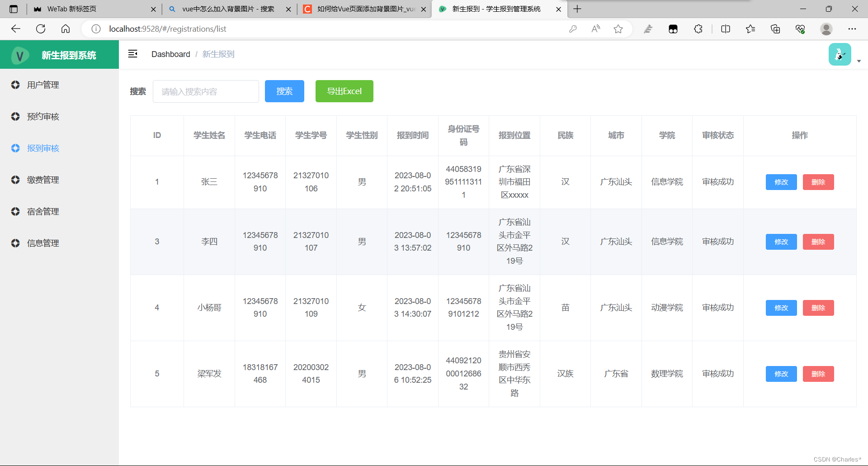Open a new browser tab
This screenshot has height=466, width=868.
577,9
